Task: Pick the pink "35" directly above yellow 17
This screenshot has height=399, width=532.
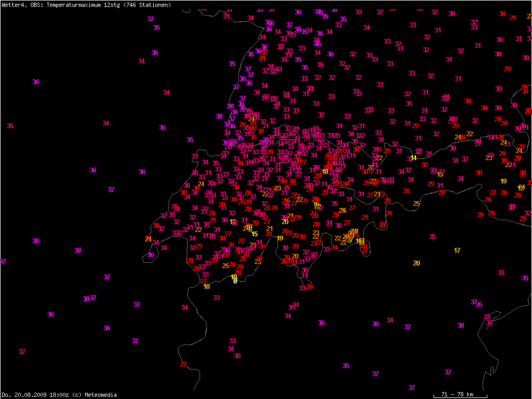Action: coord(433,236)
